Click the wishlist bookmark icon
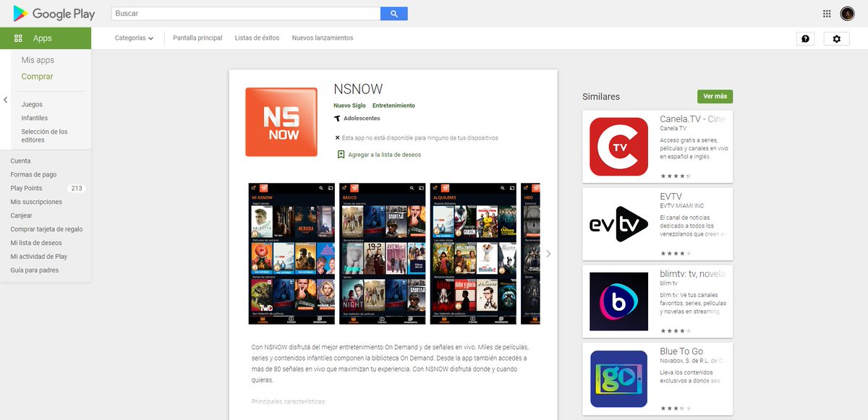 click(x=341, y=155)
